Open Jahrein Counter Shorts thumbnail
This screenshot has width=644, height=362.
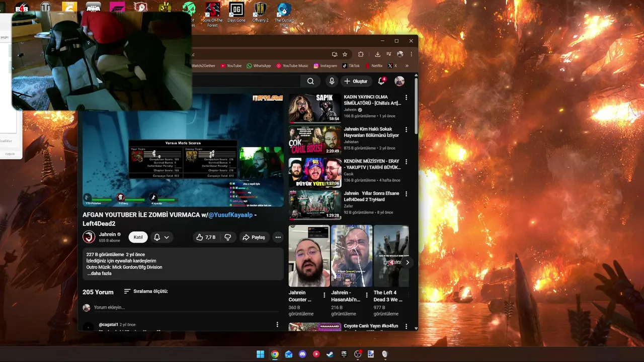pyautogui.click(x=309, y=256)
